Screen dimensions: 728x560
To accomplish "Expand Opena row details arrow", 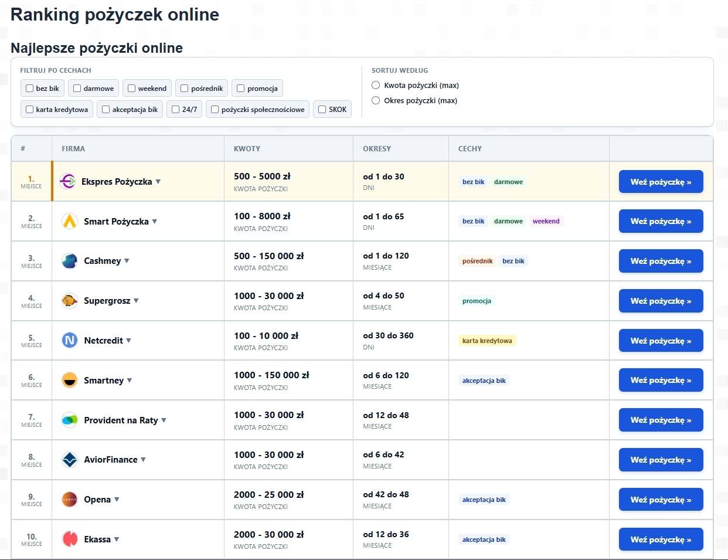I will (117, 500).
